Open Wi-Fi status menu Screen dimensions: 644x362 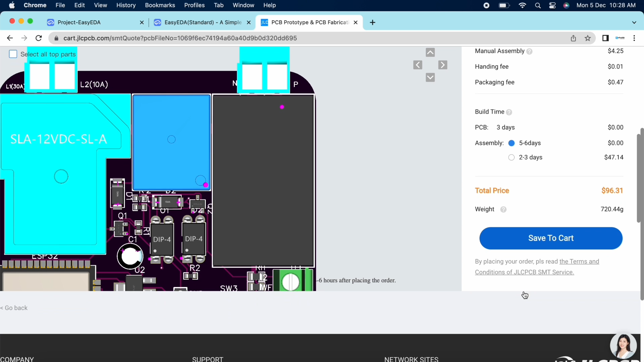(x=522, y=5)
